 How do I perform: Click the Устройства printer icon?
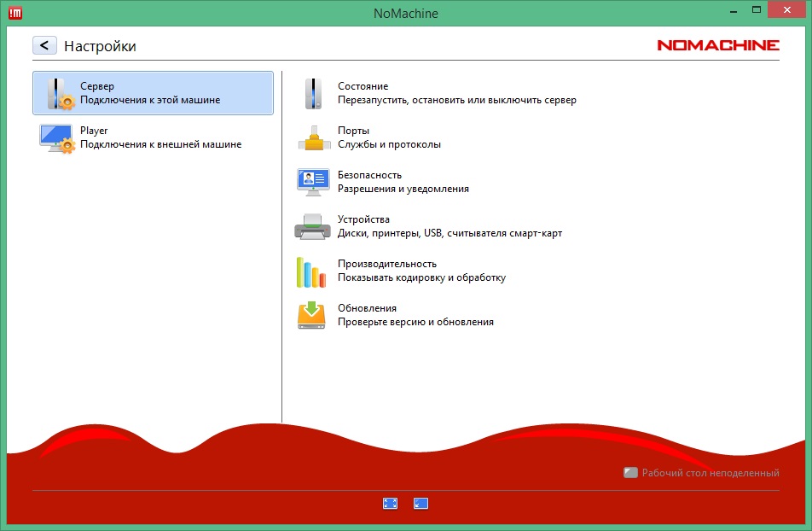(314, 225)
